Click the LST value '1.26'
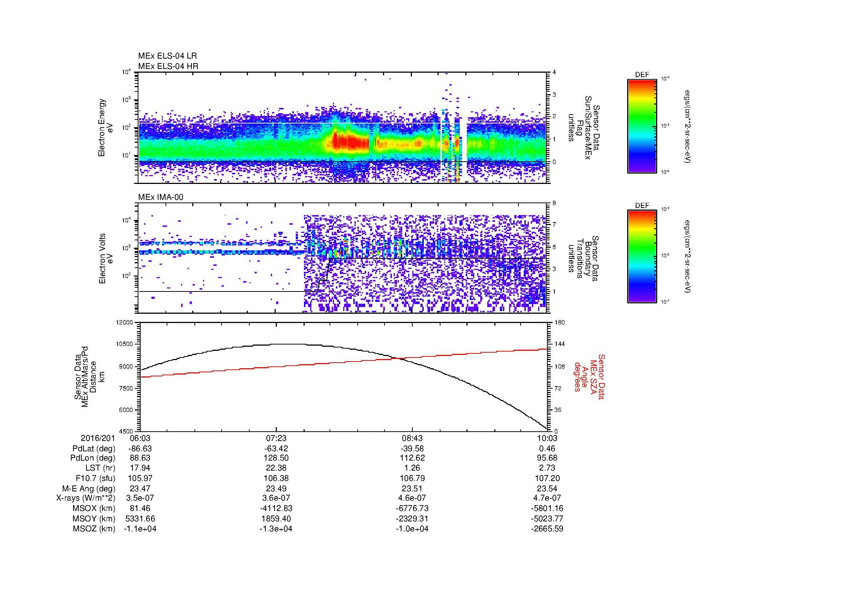 (x=412, y=468)
